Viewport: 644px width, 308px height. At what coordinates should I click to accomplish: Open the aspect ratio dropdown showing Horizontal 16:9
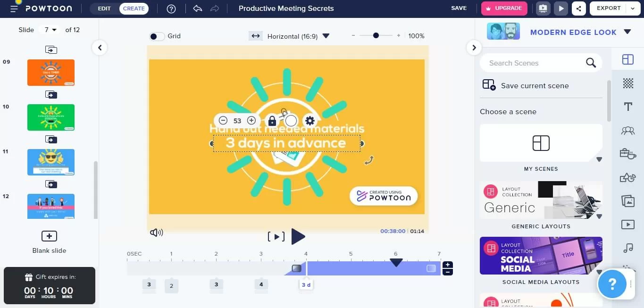tap(326, 36)
